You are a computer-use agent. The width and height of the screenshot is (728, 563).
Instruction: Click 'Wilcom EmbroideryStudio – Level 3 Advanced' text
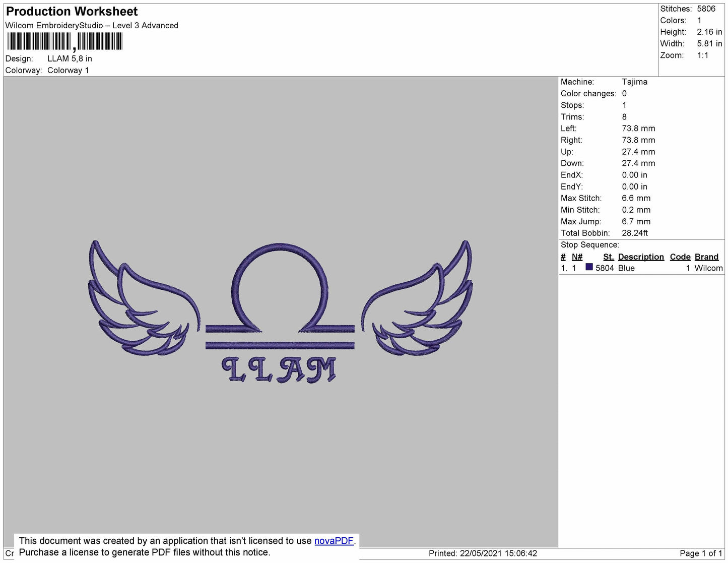[x=92, y=25]
